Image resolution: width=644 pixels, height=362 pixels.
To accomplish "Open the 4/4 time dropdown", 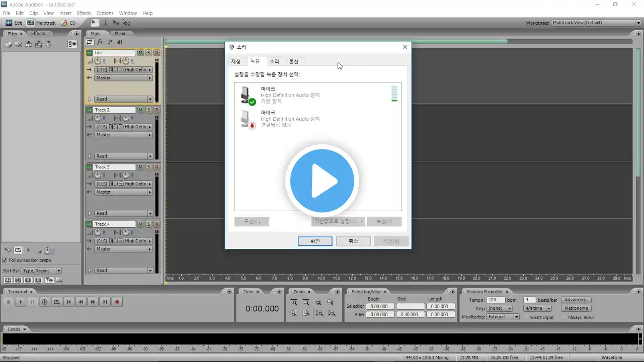I will 538,308.
